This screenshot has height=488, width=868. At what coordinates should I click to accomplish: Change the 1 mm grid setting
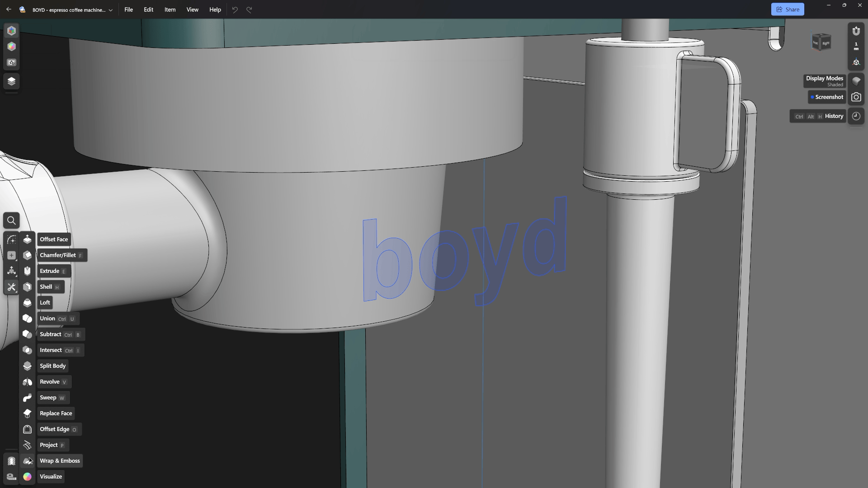coord(856,47)
